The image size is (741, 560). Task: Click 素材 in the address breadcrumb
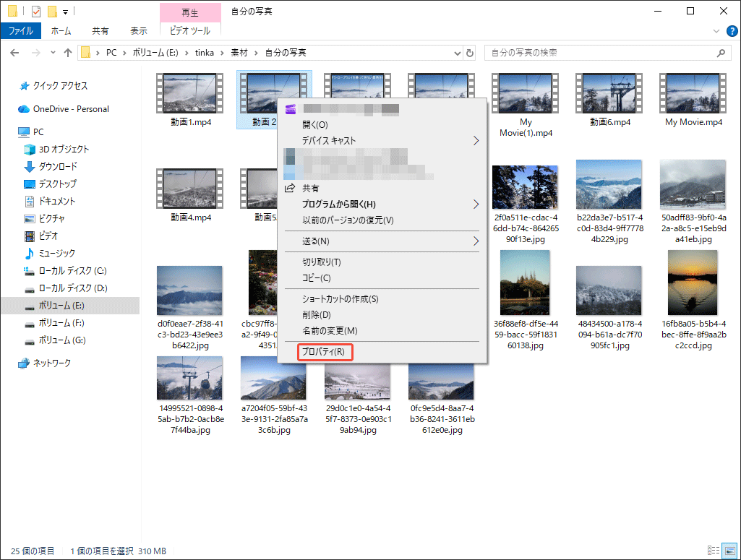click(239, 53)
